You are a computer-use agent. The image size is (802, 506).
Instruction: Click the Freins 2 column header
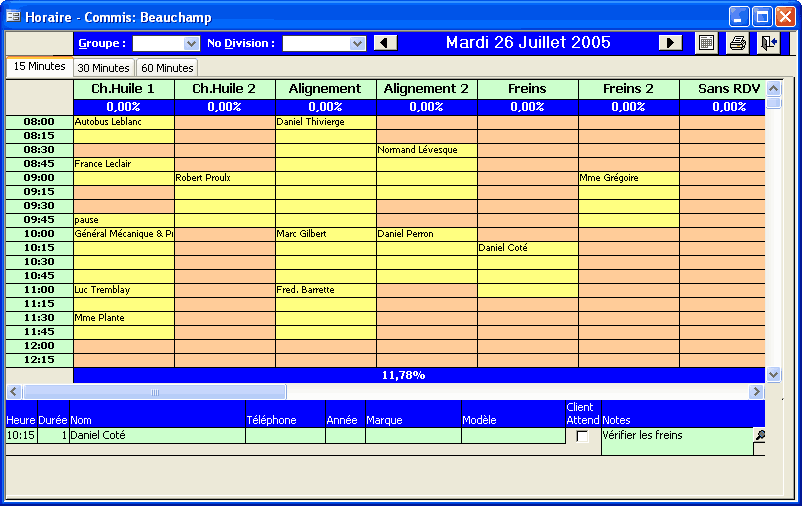pos(629,89)
